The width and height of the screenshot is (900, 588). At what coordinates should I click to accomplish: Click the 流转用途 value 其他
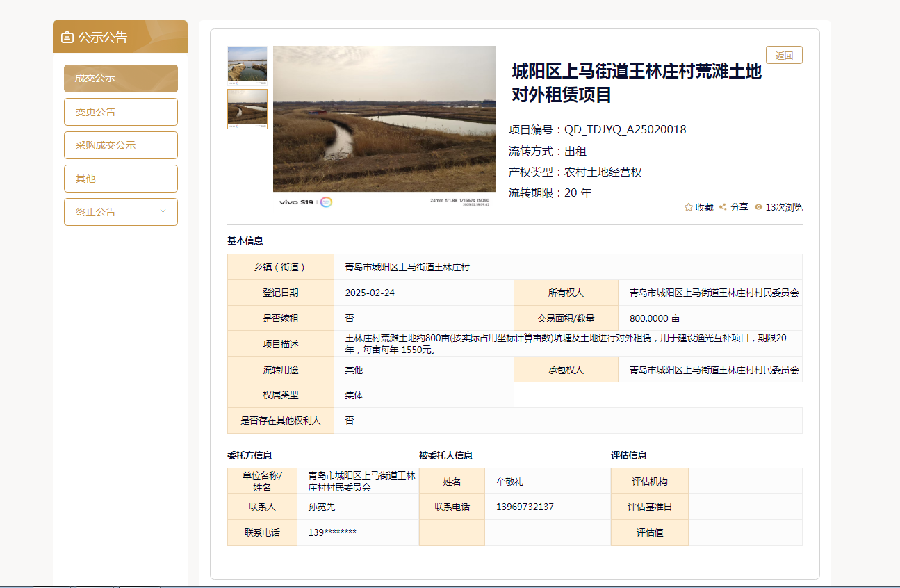point(354,370)
